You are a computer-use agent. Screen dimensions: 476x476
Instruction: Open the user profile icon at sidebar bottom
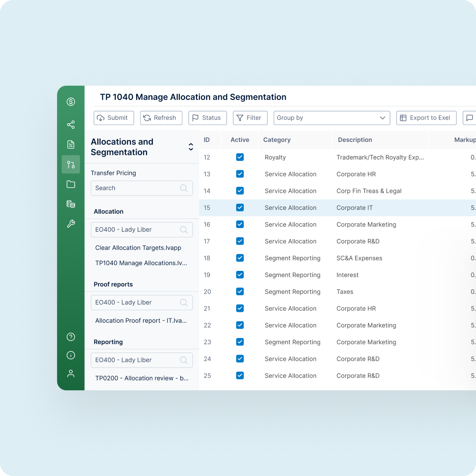tap(71, 374)
